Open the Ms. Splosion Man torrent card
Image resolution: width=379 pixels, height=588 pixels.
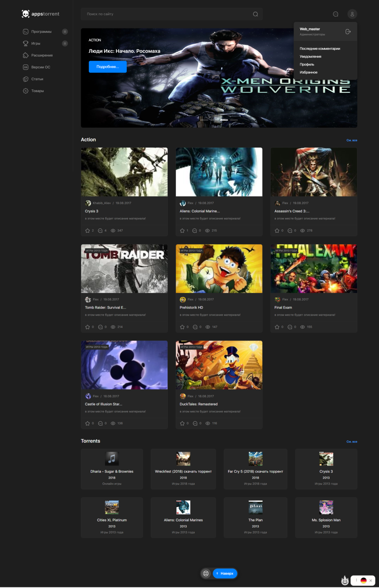[x=326, y=518]
